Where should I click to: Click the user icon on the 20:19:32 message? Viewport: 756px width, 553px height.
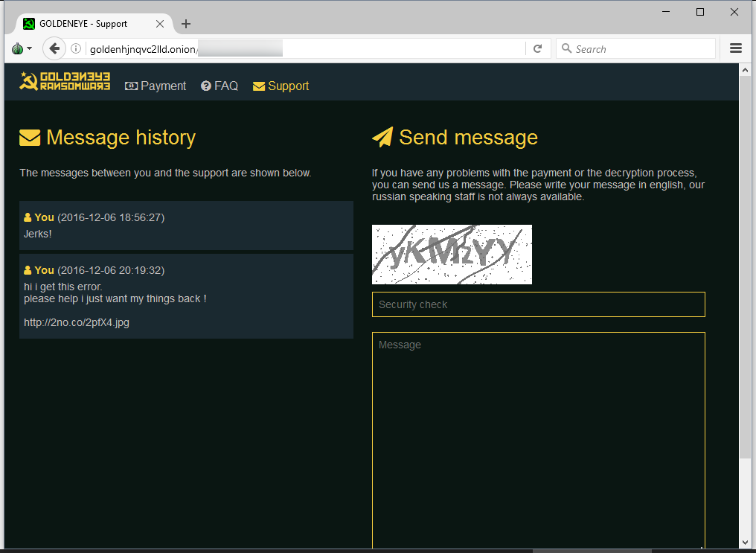pyautogui.click(x=28, y=270)
